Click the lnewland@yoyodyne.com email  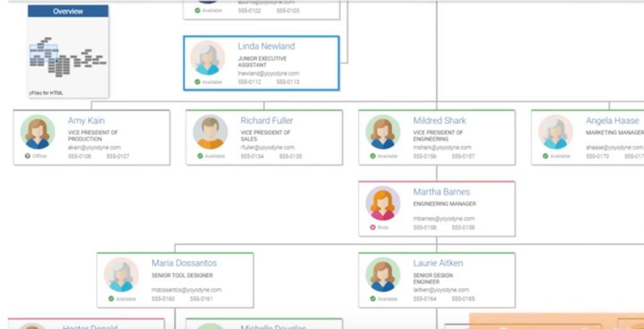point(269,74)
